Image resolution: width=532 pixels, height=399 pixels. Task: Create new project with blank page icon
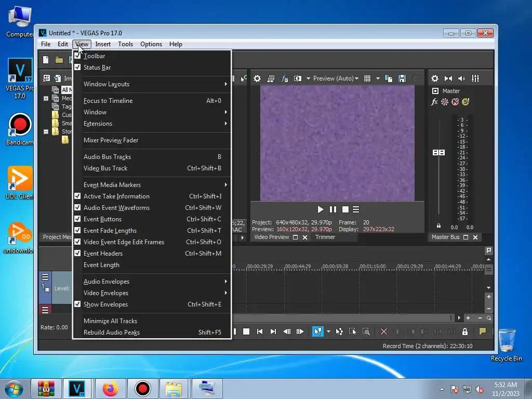coord(46,60)
